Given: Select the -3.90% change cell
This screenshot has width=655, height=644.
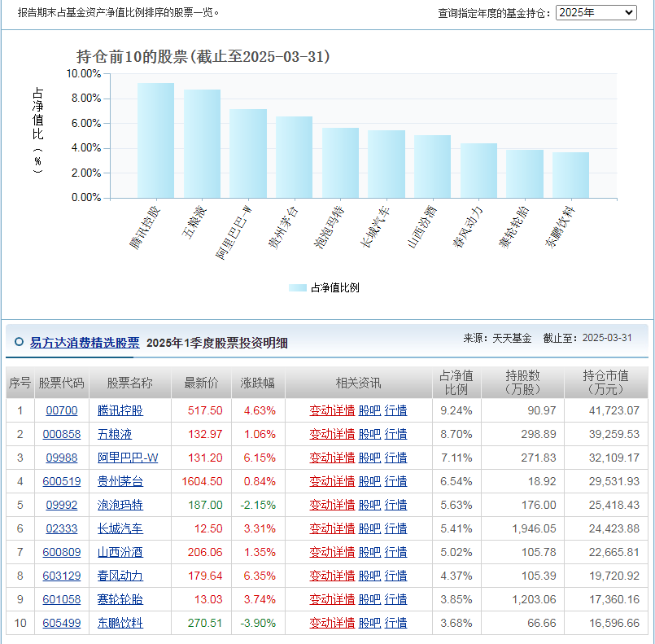Looking at the screenshot, I should [258, 623].
